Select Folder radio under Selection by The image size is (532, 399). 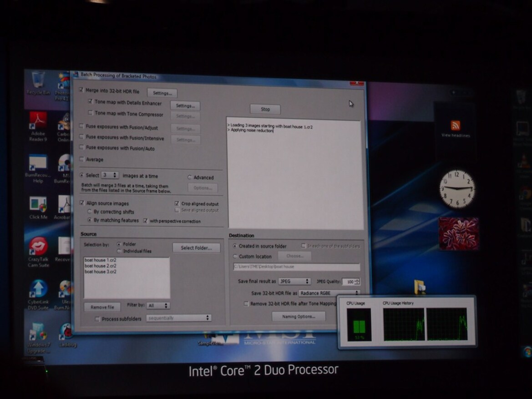pos(119,244)
